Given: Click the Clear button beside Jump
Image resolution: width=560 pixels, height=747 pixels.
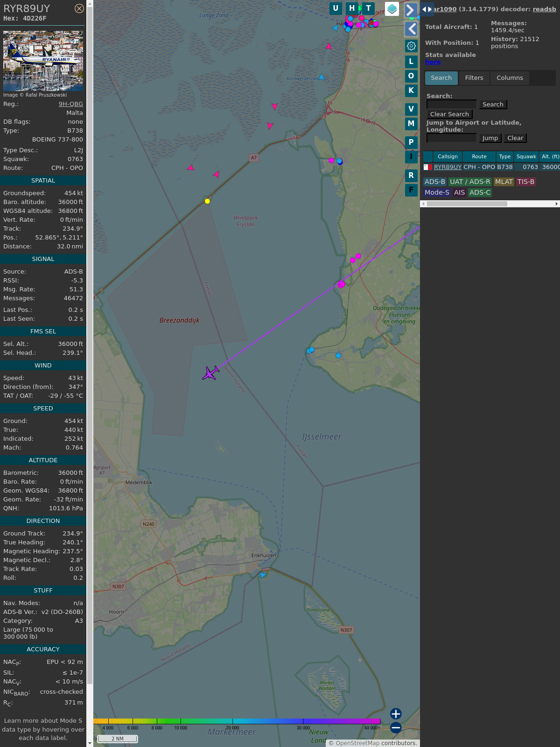Looking at the screenshot, I should click(515, 138).
